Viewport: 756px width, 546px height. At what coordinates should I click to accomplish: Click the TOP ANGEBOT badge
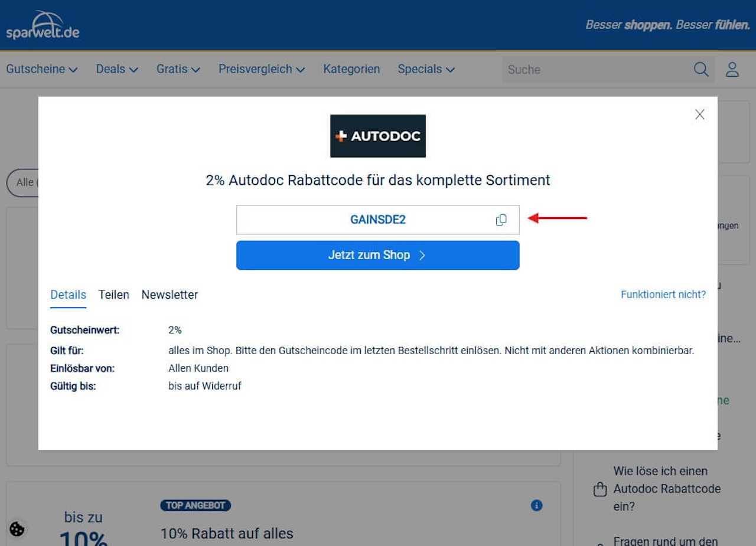[195, 505]
